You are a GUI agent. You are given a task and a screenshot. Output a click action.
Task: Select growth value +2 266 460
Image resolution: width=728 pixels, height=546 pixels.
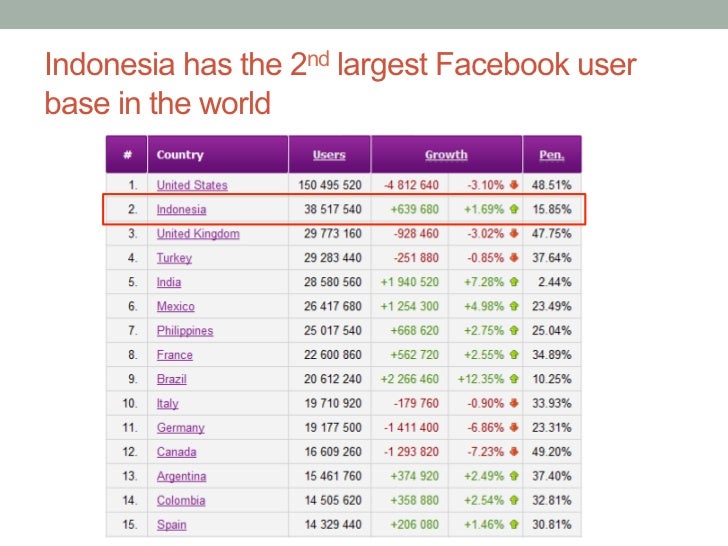coord(410,378)
